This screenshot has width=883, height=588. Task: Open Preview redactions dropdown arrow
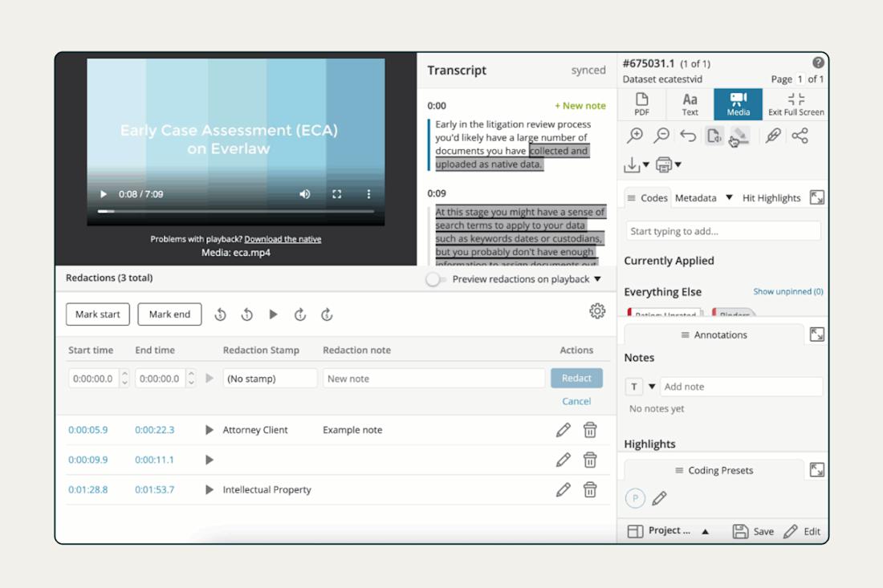pos(597,279)
